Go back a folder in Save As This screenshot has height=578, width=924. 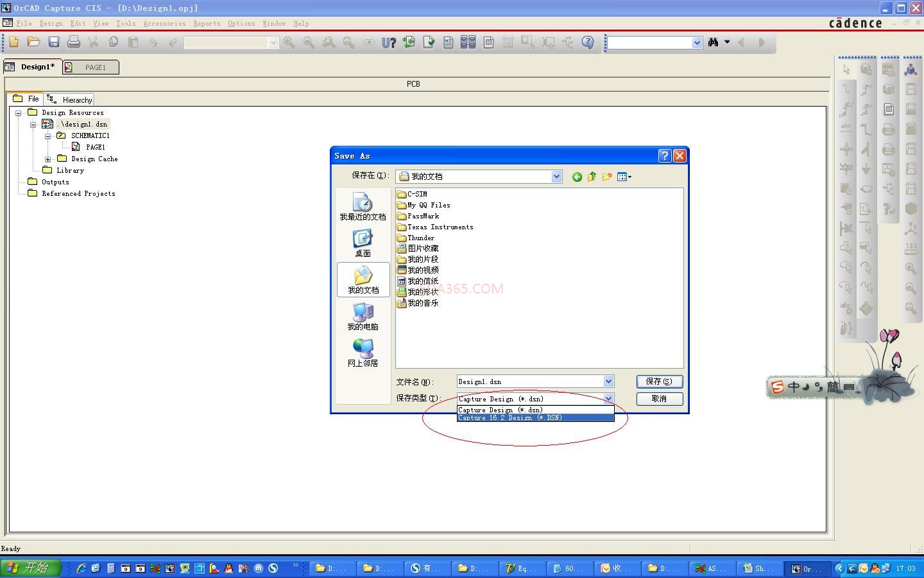coord(577,177)
